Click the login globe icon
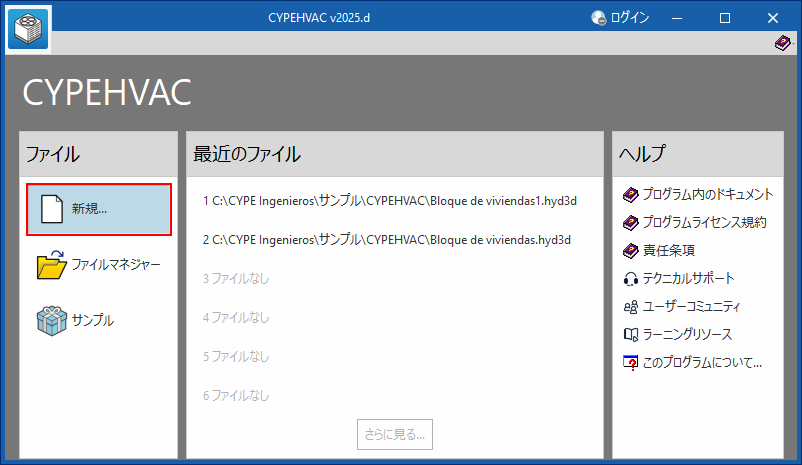The width and height of the screenshot is (802, 465). (x=598, y=18)
